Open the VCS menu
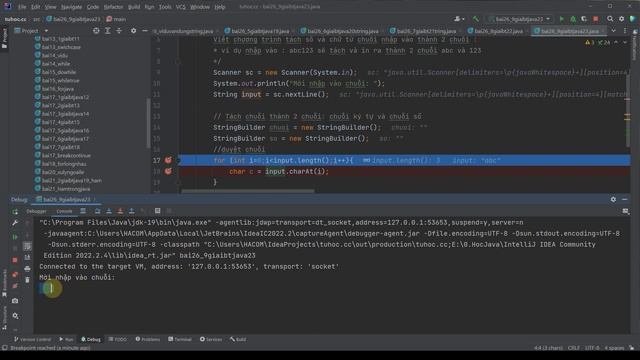640x360 pixels. pyautogui.click(x=180, y=7)
